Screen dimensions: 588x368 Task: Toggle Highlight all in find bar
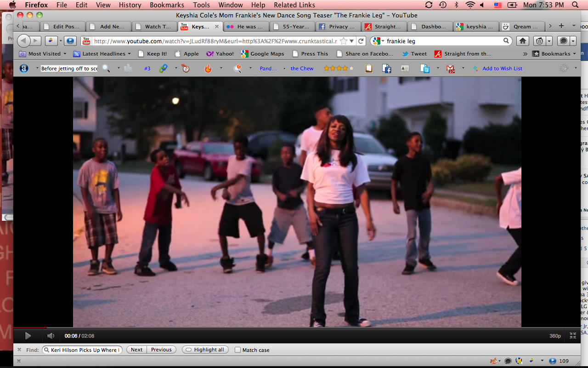pos(205,350)
